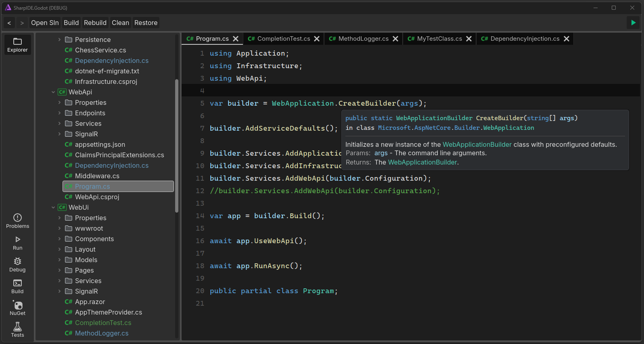Open WebApi.csproj file
The width and height of the screenshot is (644, 344).
click(97, 197)
